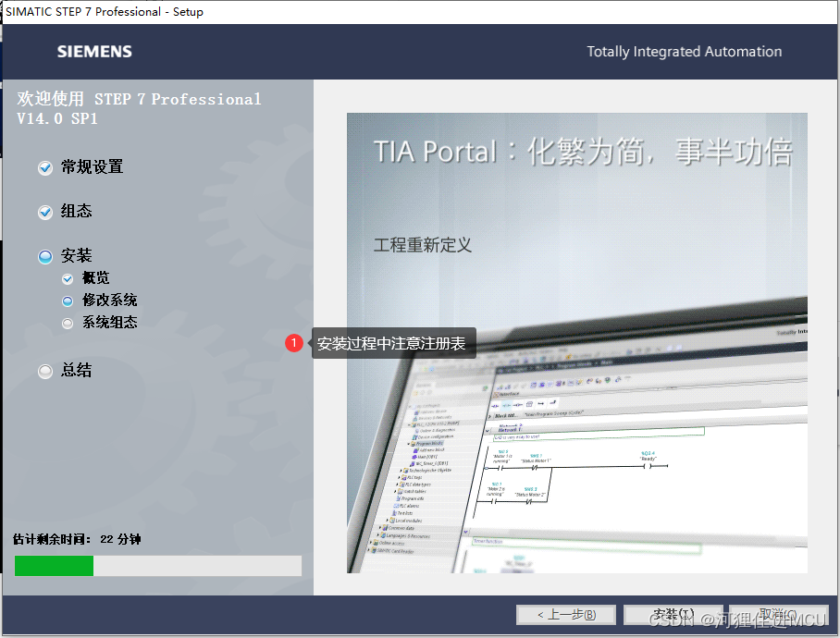Click the 概览 sub-step checkmark icon
Screen dimensions: 840x638
tap(68, 279)
